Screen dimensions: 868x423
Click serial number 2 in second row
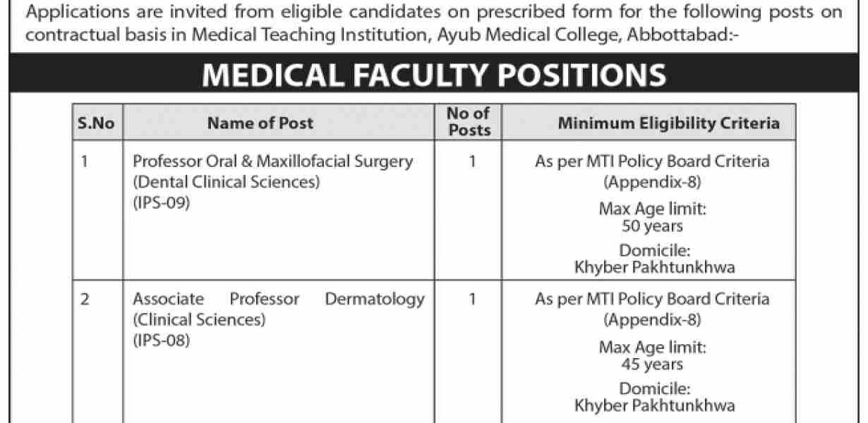(85, 299)
